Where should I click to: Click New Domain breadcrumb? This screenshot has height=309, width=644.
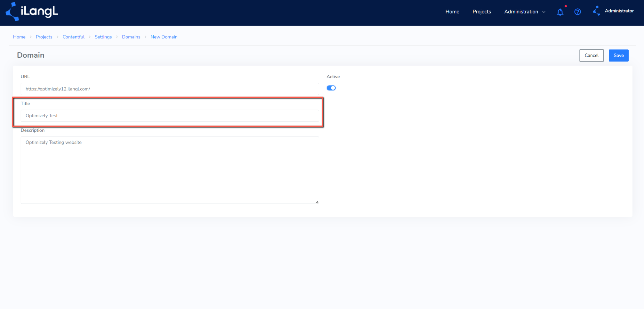pos(164,37)
